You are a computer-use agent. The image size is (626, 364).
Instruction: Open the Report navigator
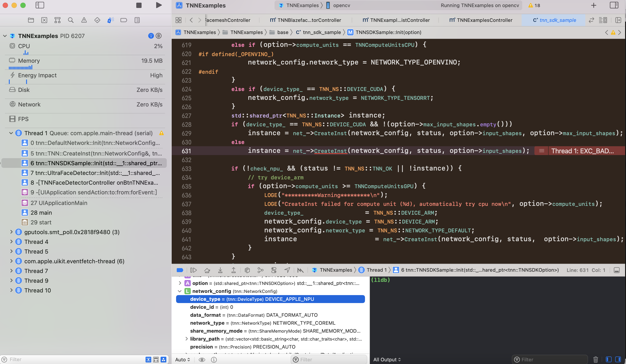[137, 20]
